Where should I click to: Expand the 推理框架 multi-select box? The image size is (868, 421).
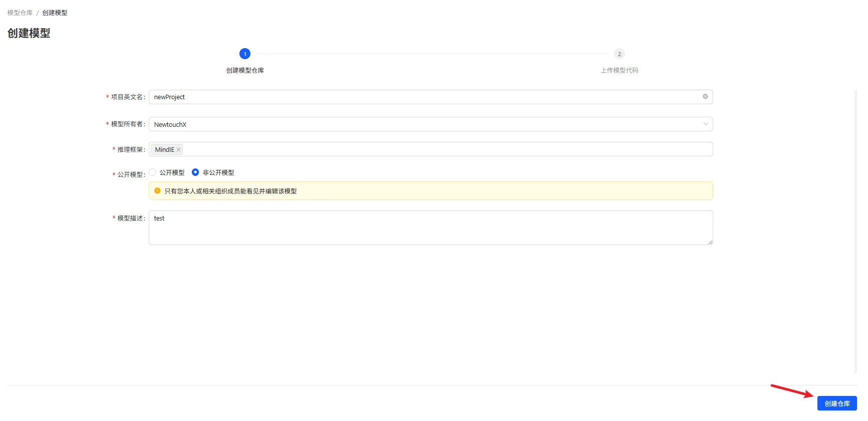(431, 149)
